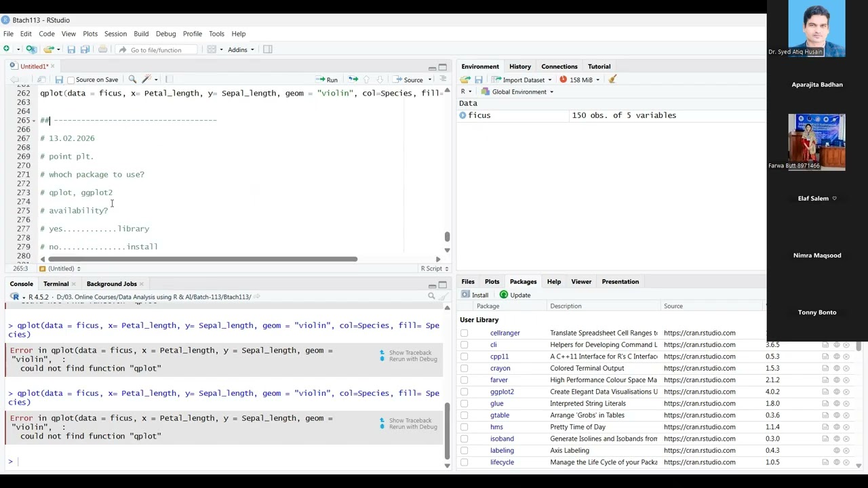868x488 pixels.
Task: Click the editor horizontal scrollbar
Action: (203, 259)
